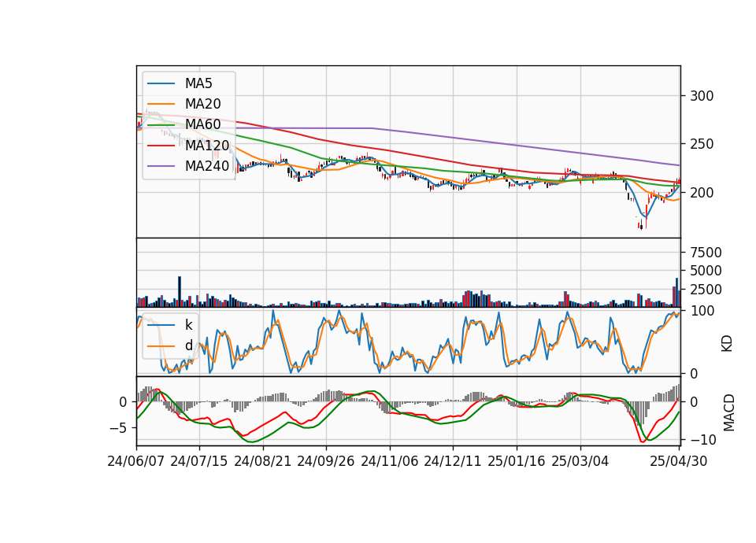This screenshot has height=543, width=756.
Task: Click the 24/08/21 date axis label
Action: [263, 462]
